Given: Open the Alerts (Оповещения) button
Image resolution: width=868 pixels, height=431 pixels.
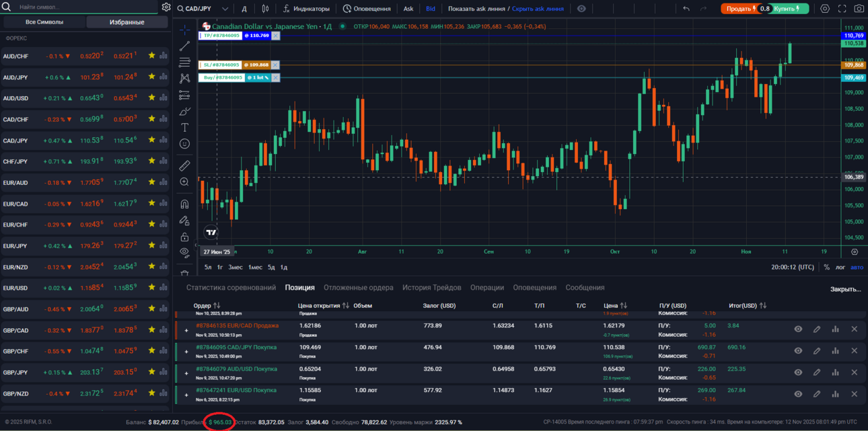Looking at the screenshot, I should (367, 9).
